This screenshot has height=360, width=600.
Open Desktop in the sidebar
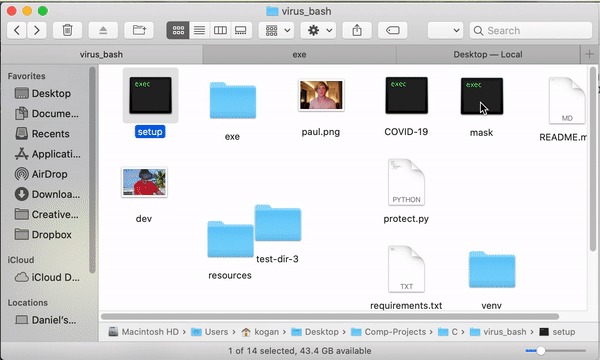(43, 93)
